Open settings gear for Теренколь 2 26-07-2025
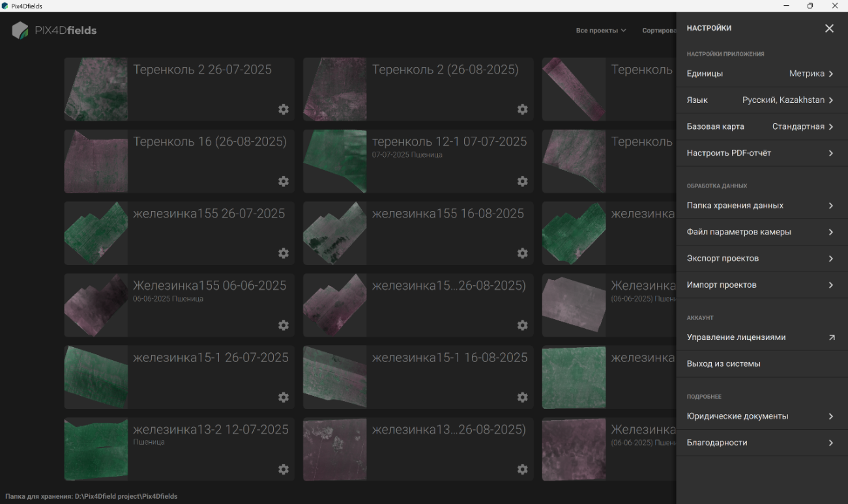The width and height of the screenshot is (848, 504). pyautogui.click(x=284, y=109)
